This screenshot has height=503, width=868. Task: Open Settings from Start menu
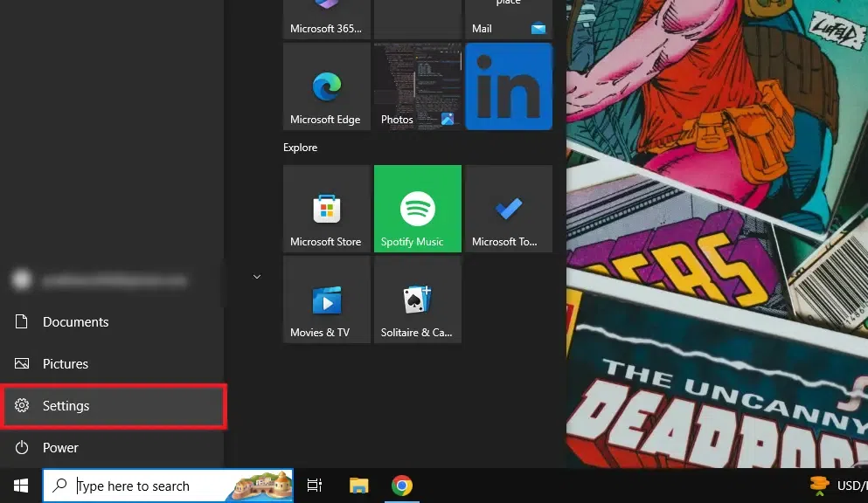pos(113,406)
